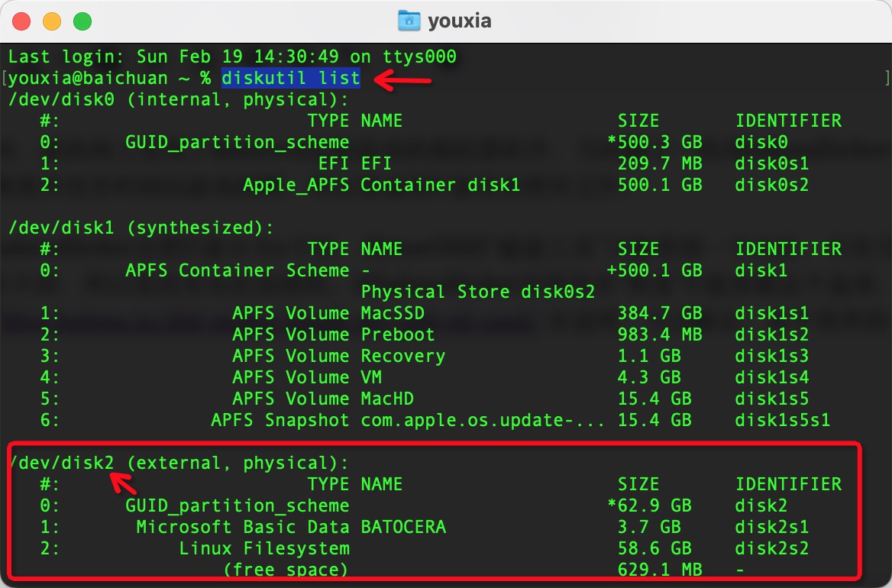This screenshot has height=588, width=892.
Task: Close the terminal window with red button
Action: click(22, 21)
